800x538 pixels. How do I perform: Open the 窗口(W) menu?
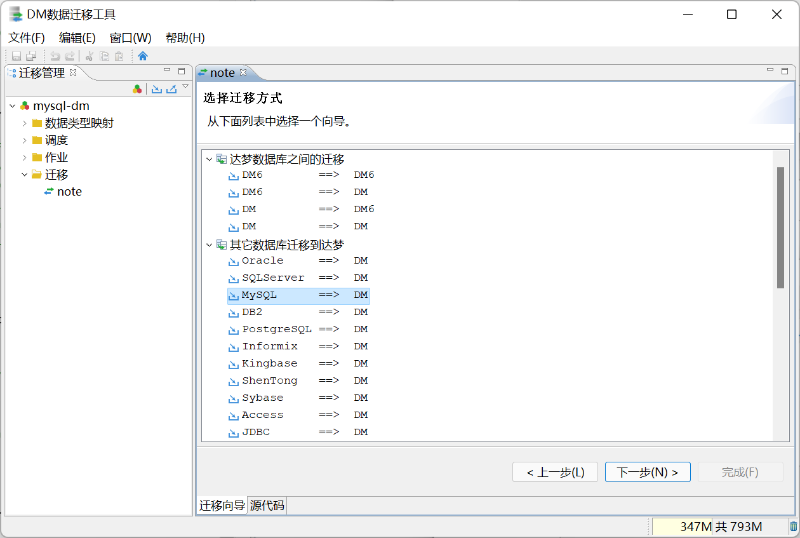coord(130,38)
